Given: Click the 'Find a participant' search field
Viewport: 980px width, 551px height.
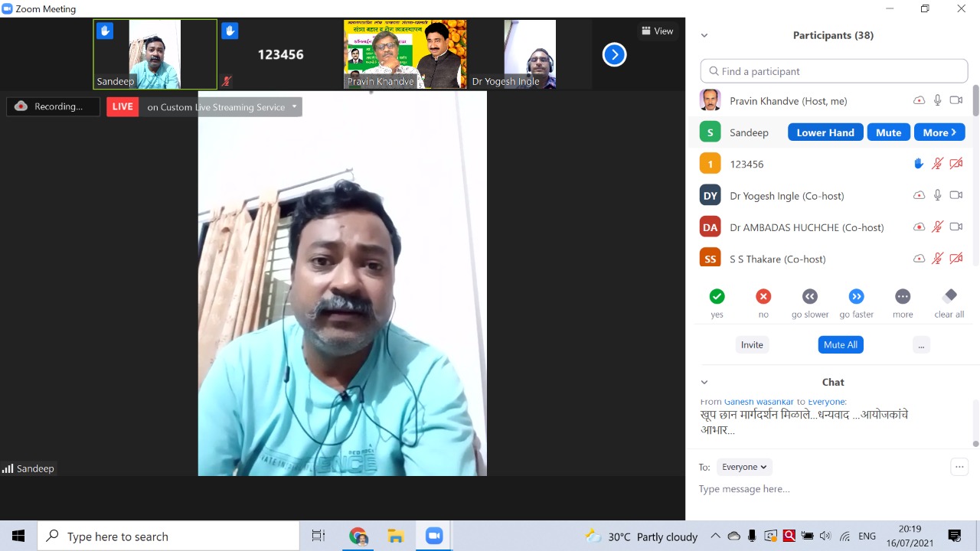Looking at the screenshot, I should click(x=834, y=71).
